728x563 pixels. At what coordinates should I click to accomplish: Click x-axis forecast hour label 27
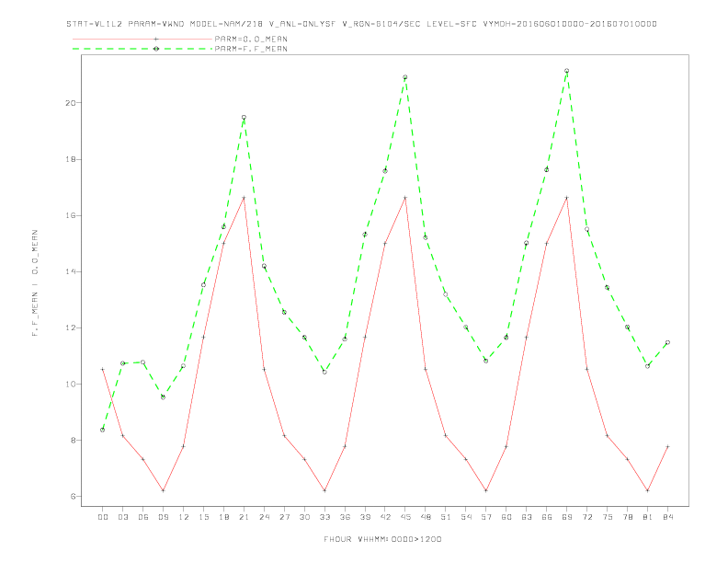pos(284,517)
